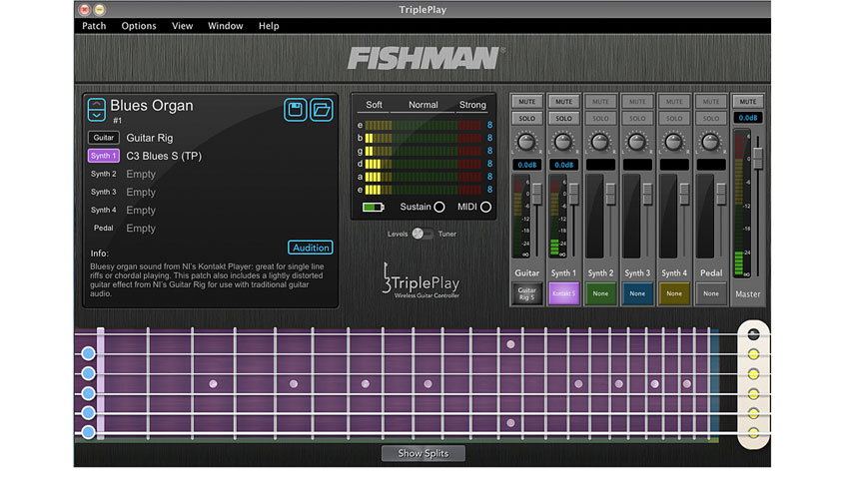Turn the Guitar channel pan knob
Viewport: 849px width, 504px height.
tap(526, 142)
